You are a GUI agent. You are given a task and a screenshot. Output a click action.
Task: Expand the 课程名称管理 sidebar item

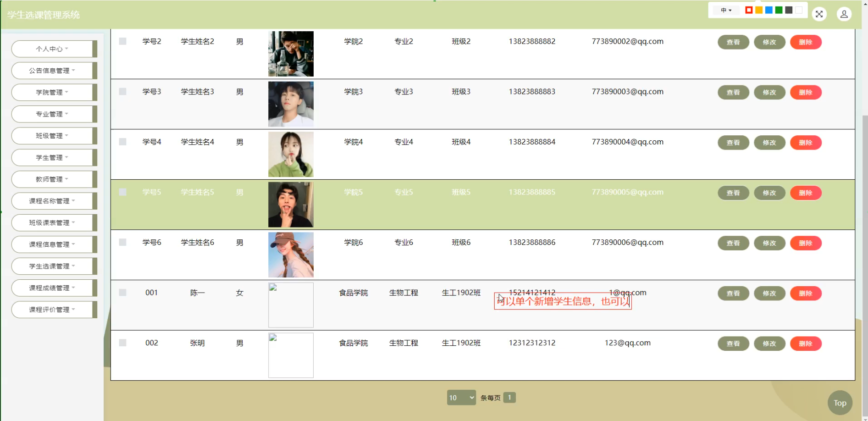(54, 201)
